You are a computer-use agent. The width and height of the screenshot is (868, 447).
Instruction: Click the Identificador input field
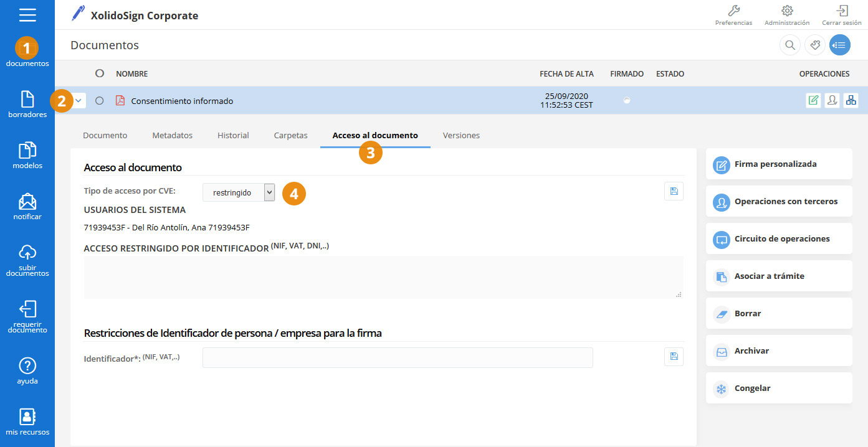[x=398, y=358]
